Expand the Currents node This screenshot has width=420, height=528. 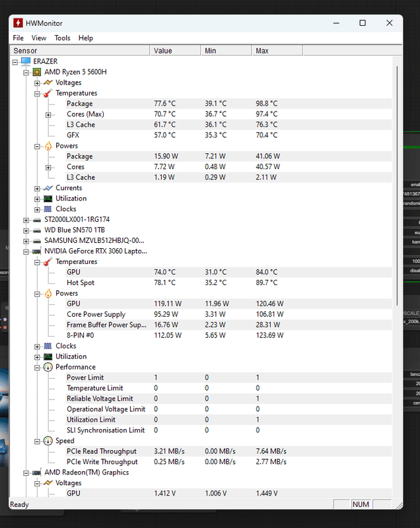(37, 189)
